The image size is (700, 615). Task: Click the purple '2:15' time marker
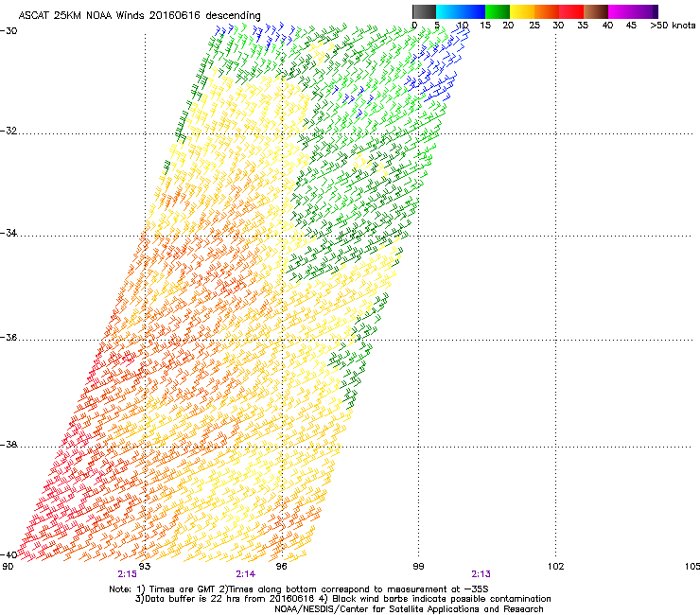[128, 574]
